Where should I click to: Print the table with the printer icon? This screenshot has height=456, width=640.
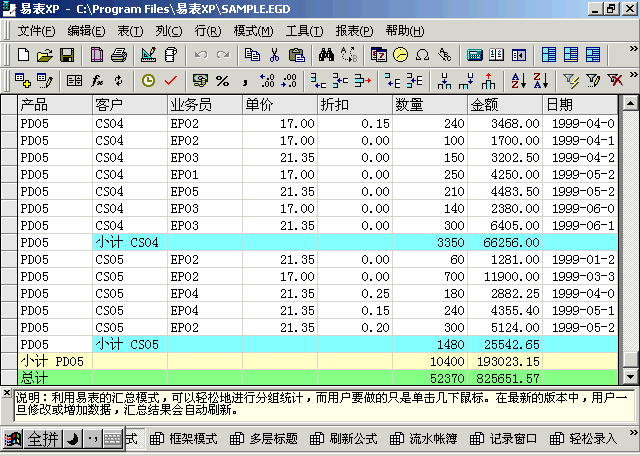tap(119, 55)
